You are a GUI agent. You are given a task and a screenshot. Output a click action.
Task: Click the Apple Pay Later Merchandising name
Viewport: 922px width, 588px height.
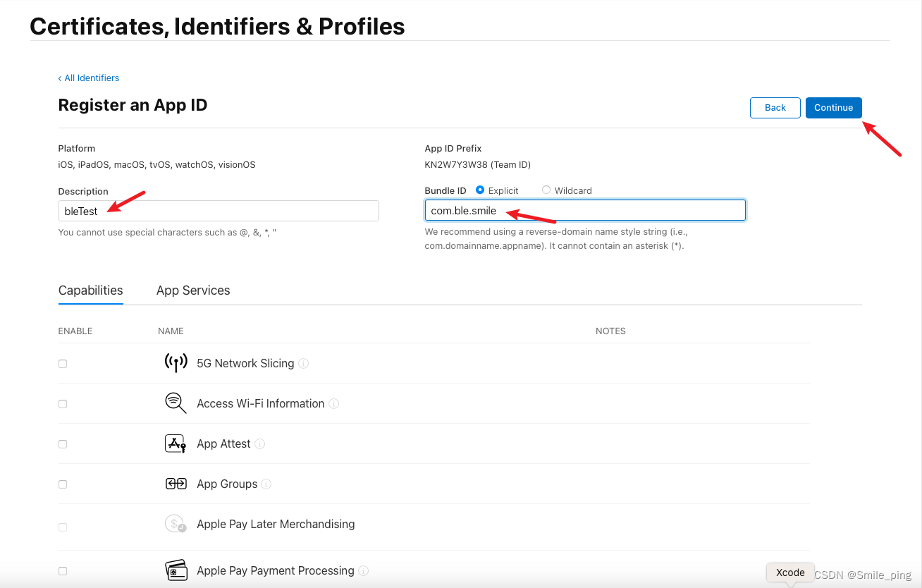point(276,524)
